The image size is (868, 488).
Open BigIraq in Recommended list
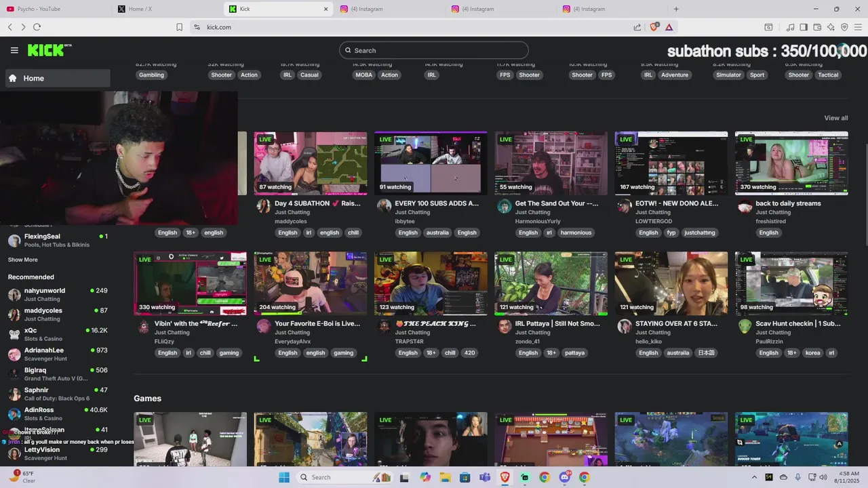point(58,374)
